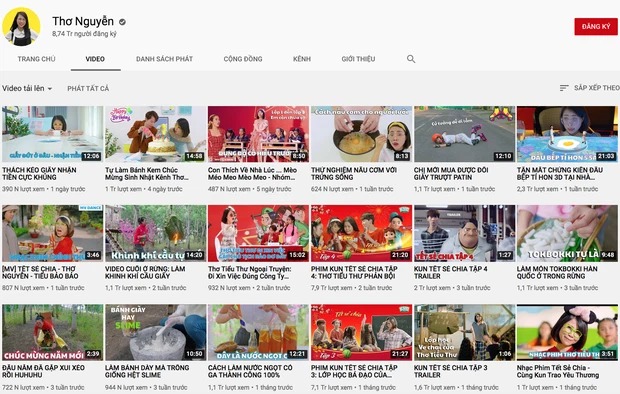Click the thumbnail with duration 15:02
Screen dimensions: 620x394
pyautogui.click(x=258, y=233)
